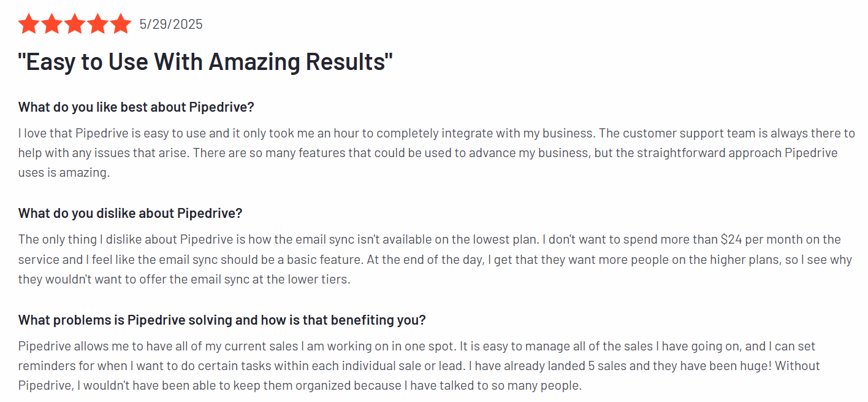This screenshot has height=402, width=868.
Task: Click the fifth orange rating star
Action: (x=120, y=24)
